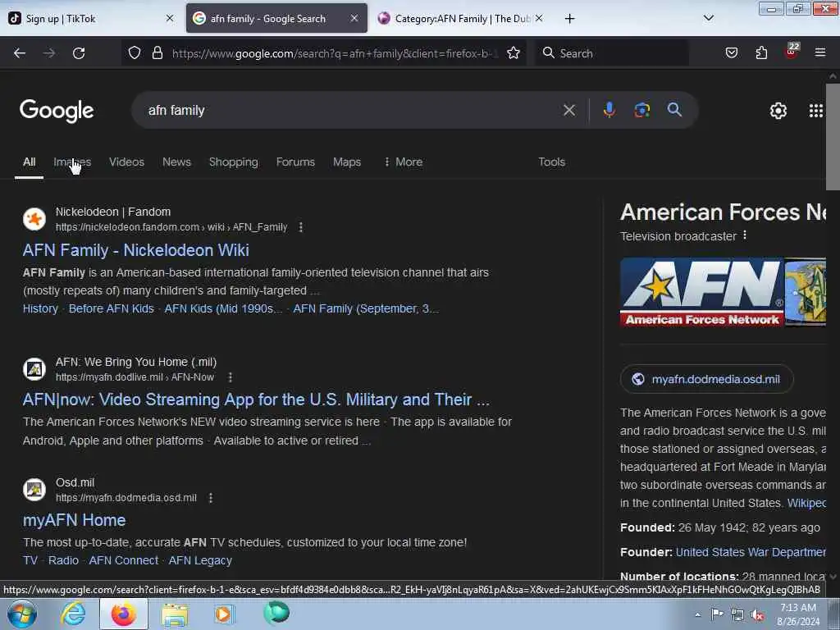Open the green bird app taskbar icon

click(276, 613)
